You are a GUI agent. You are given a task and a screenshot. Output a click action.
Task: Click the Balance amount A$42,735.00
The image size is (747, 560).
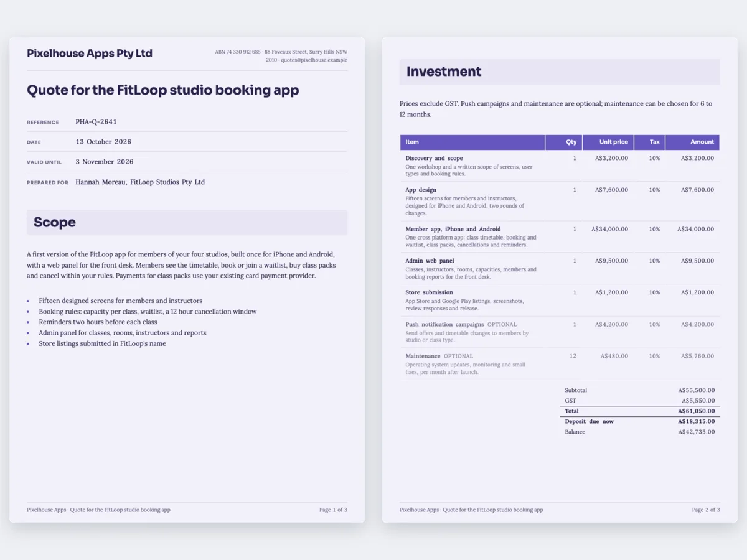(x=697, y=432)
